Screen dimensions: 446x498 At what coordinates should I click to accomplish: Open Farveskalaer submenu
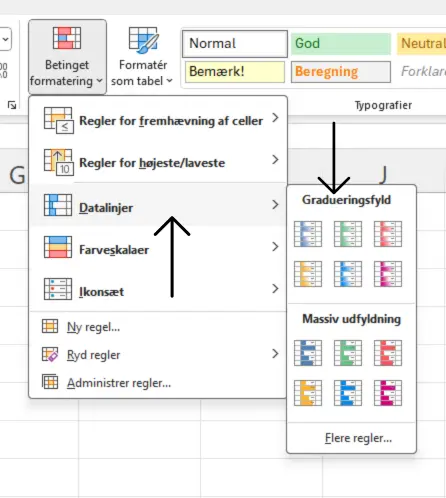pyautogui.click(x=159, y=247)
